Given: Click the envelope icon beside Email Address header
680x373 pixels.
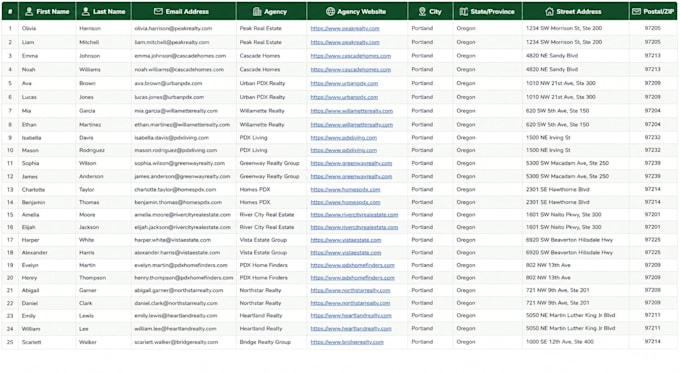Looking at the screenshot, I should (158, 12).
